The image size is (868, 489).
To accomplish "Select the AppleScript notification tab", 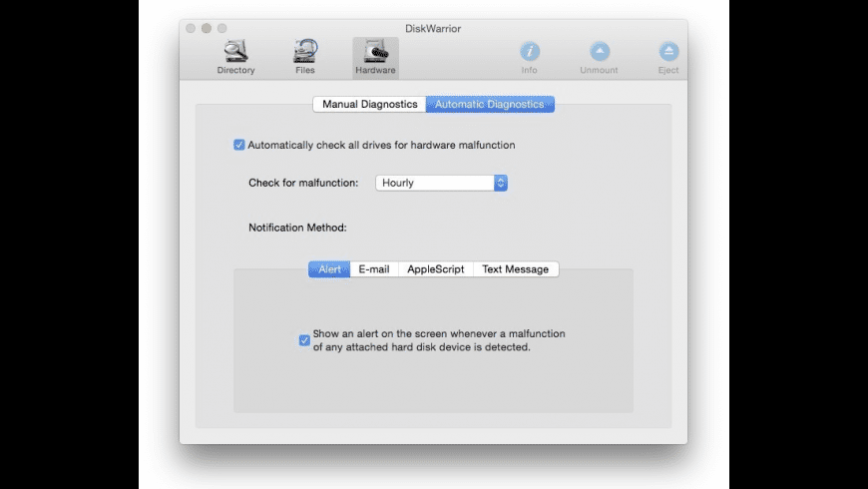I will (x=436, y=269).
